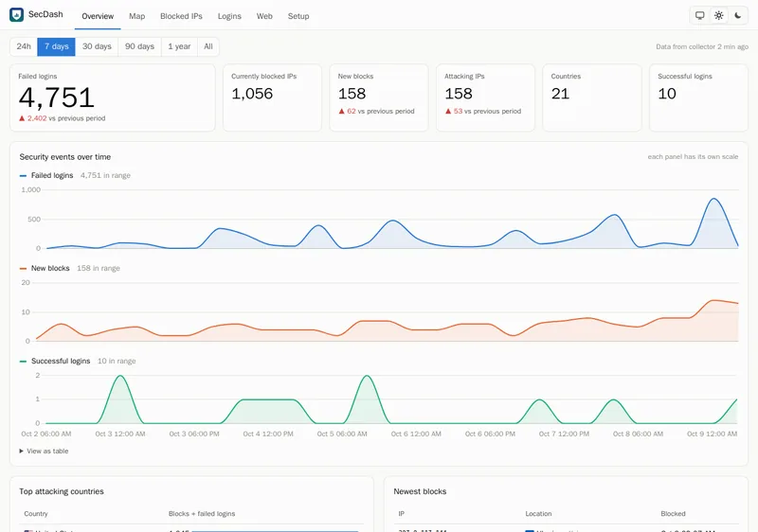Screen dimensions: 758x532
Task: Click the 'Oct 5 06:00 AM' axis label
Action: point(342,434)
